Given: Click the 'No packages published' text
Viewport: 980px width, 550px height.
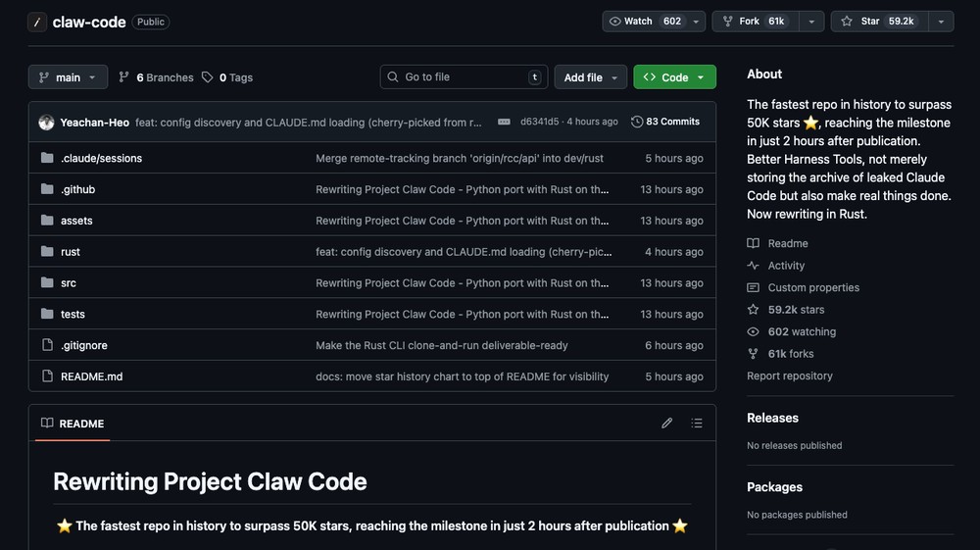Looking at the screenshot, I should [x=797, y=515].
